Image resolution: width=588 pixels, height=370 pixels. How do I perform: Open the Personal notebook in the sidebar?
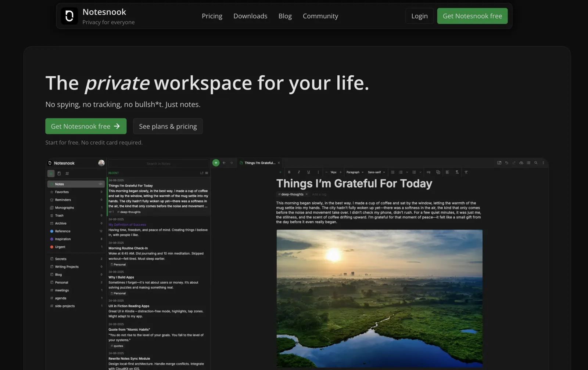point(76,282)
